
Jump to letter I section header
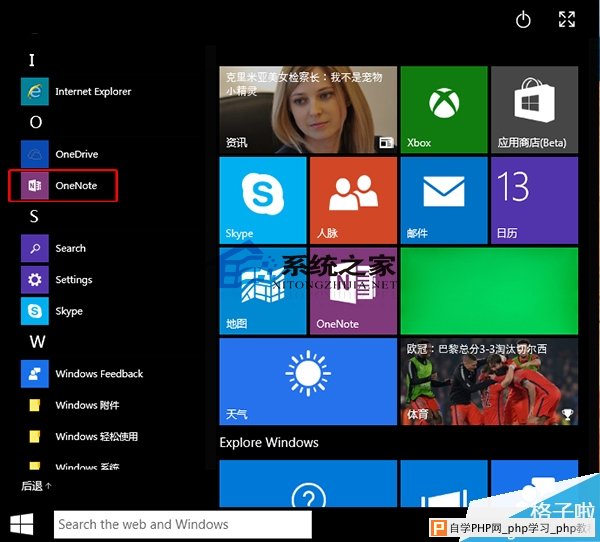32,60
